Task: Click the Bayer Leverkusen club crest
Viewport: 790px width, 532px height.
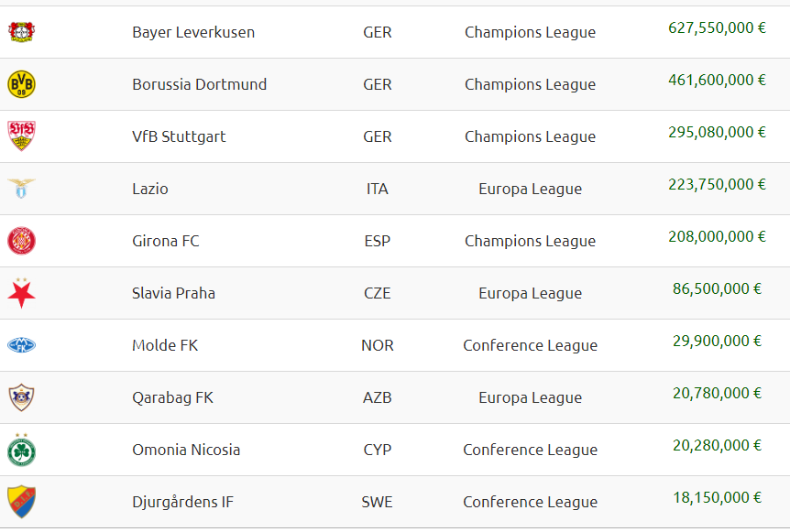Action: pos(21,32)
